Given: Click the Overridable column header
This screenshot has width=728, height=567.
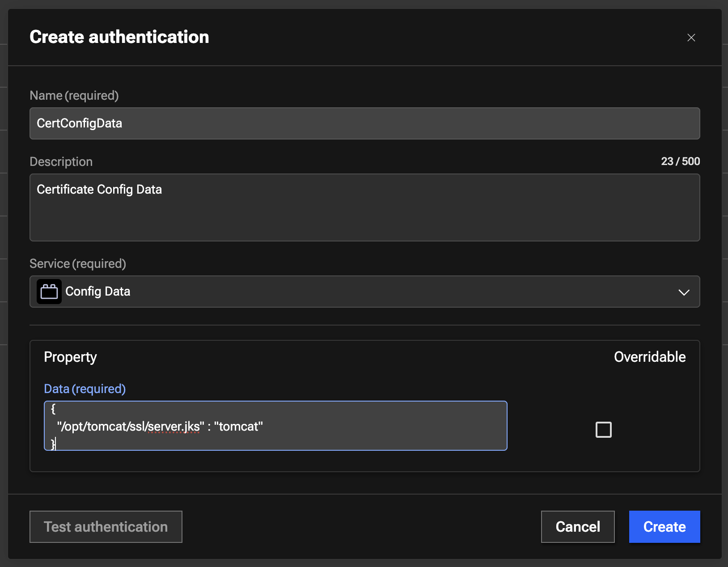Looking at the screenshot, I should pos(649,357).
